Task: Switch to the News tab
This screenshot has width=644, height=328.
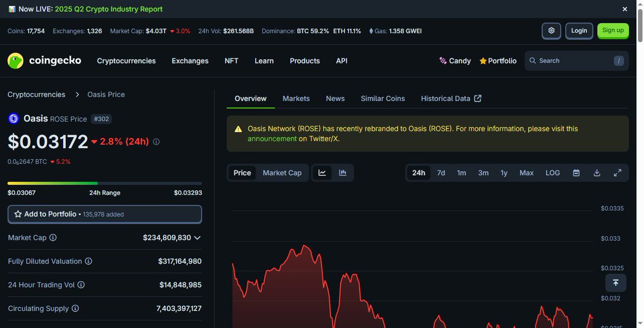Action: click(x=335, y=98)
